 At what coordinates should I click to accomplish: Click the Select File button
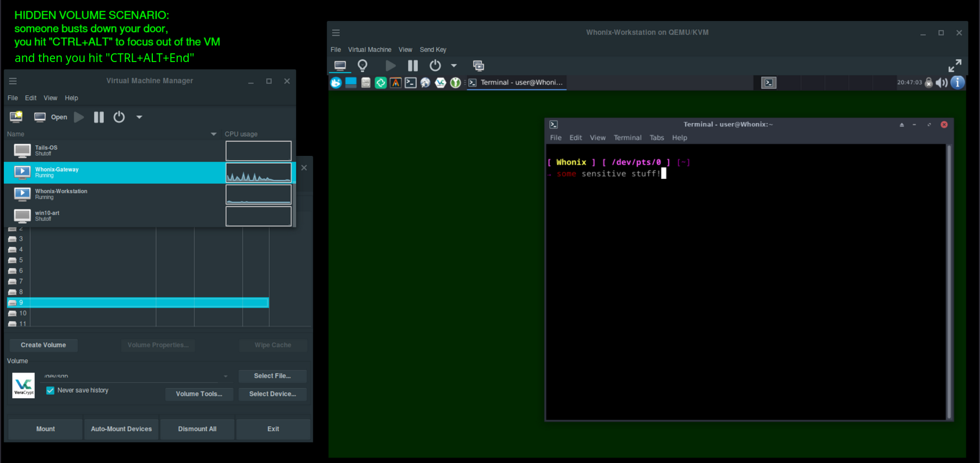tap(272, 376)
